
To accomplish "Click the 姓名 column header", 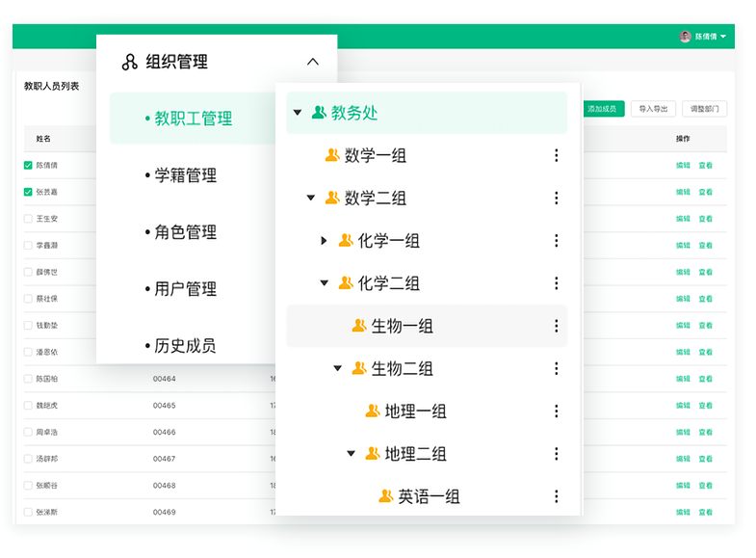I will pos(43,139).
